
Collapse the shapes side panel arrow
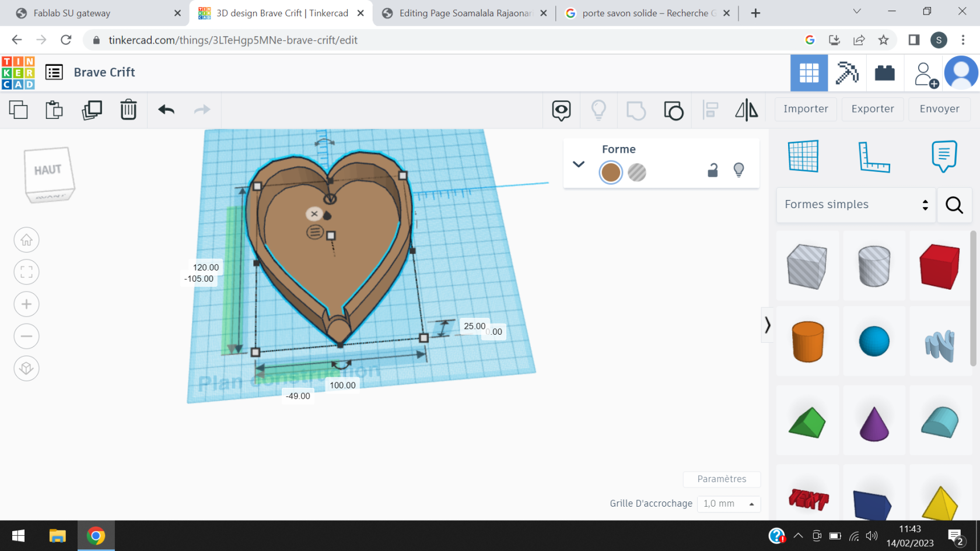pyautogui.click(x=767, y=325)
